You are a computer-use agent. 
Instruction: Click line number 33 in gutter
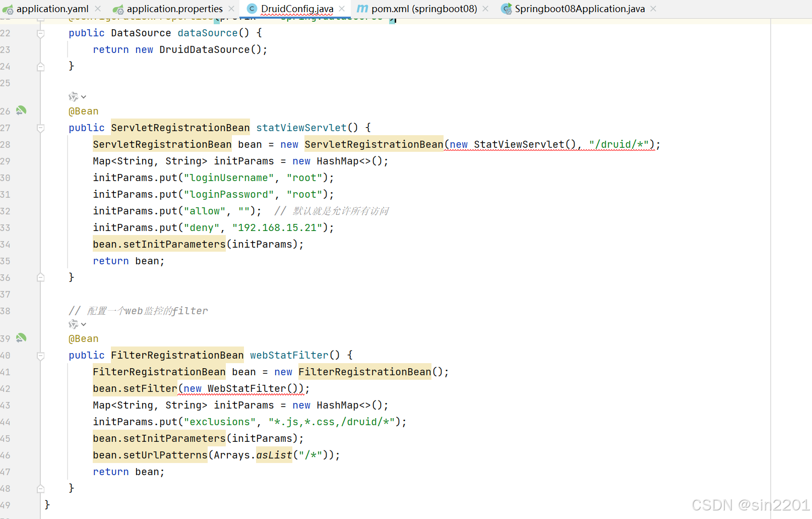point(6,227)
